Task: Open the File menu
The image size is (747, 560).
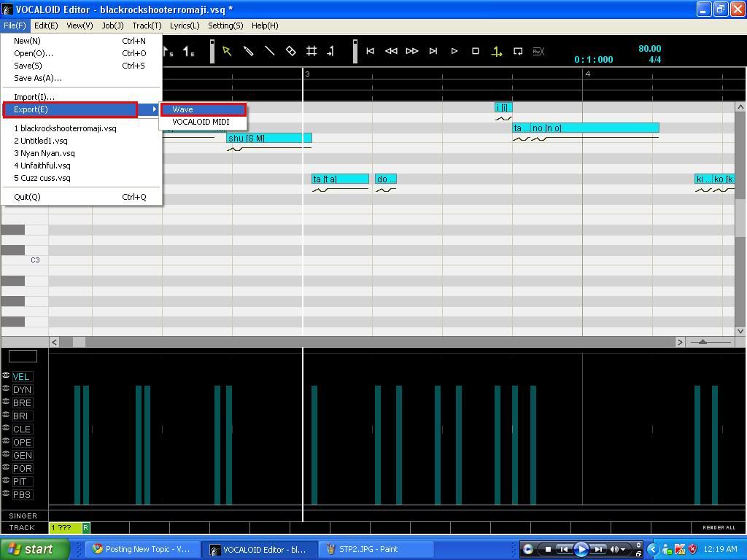Action: [x=15, y=26]
